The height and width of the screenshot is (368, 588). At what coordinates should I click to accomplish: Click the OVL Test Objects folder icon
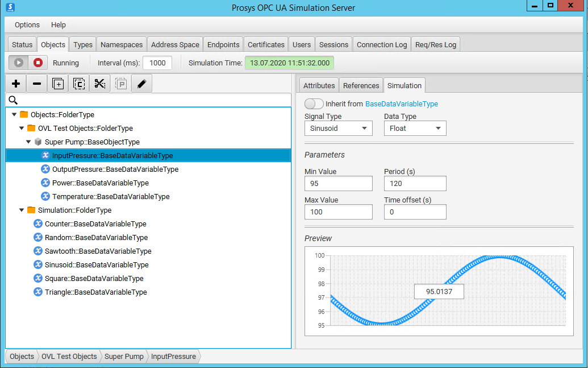coord(31,128)
